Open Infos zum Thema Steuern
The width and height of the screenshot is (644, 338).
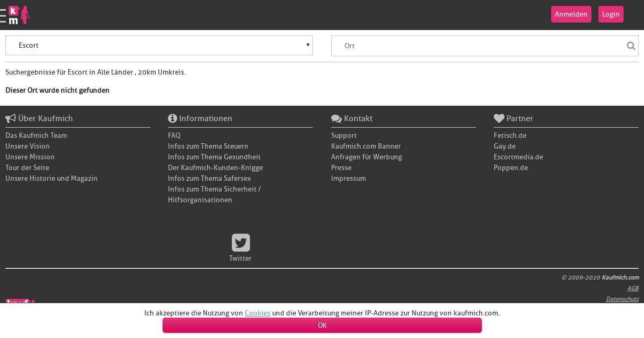coord(208,146)
